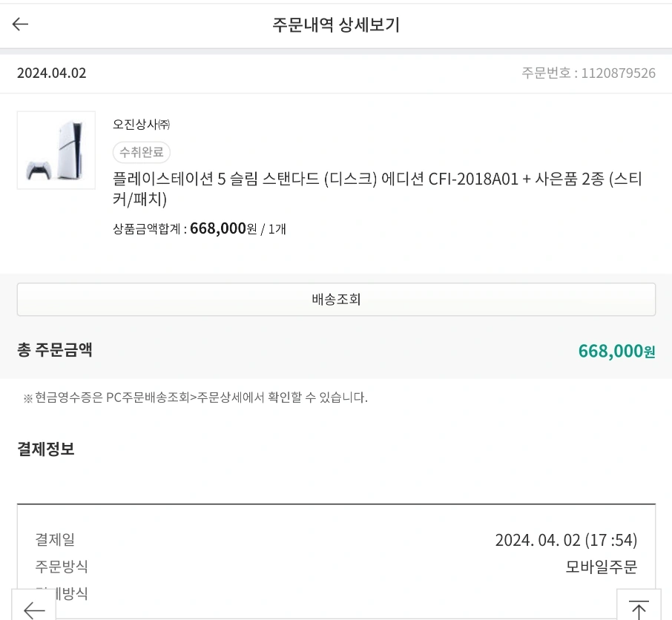The width and height of the screenshot is (672, 620).
Task: Select the 모바일주문 order method value
Action: click(602, 567)
